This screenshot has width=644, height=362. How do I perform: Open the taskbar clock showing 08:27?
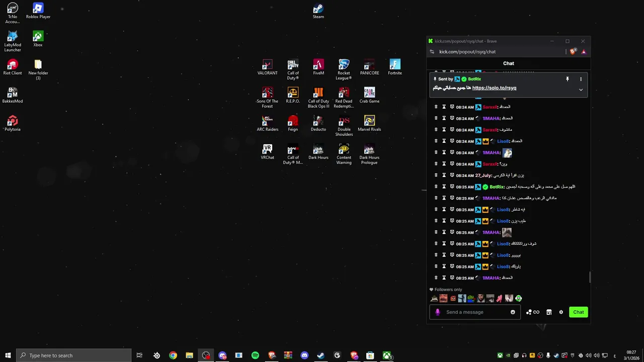point(631,355)
